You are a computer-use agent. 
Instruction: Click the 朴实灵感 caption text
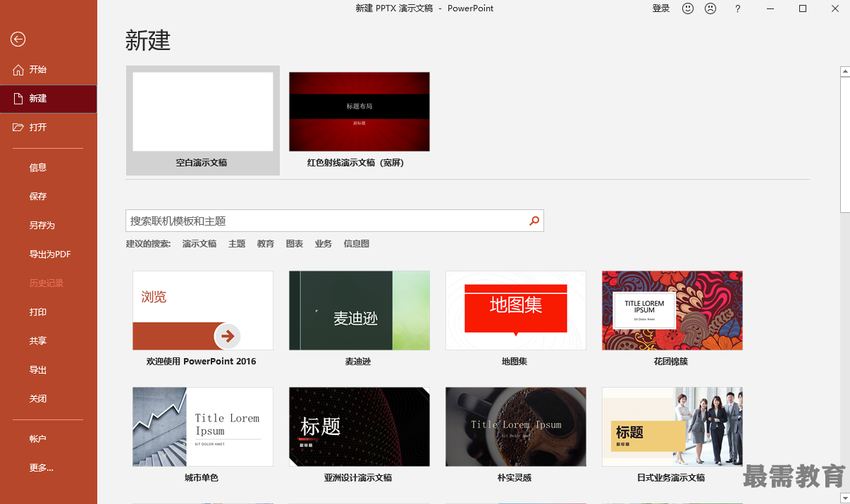[515, 478]
